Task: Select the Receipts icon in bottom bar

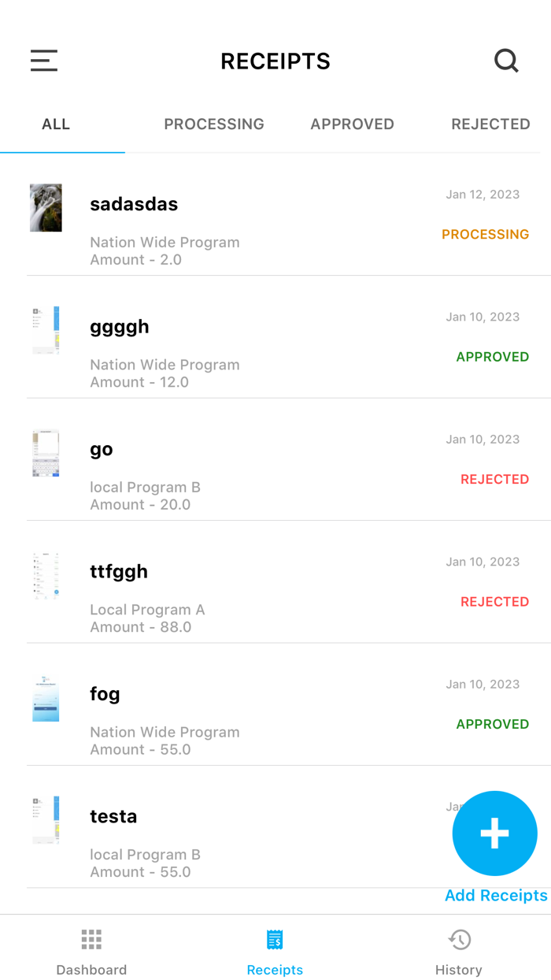Action: click(x=275, y=939)
